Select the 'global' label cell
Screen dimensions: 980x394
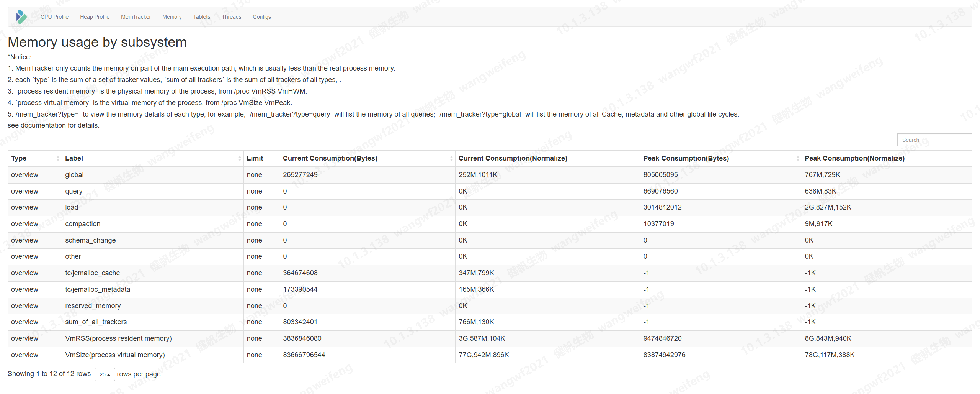point(152,175)
